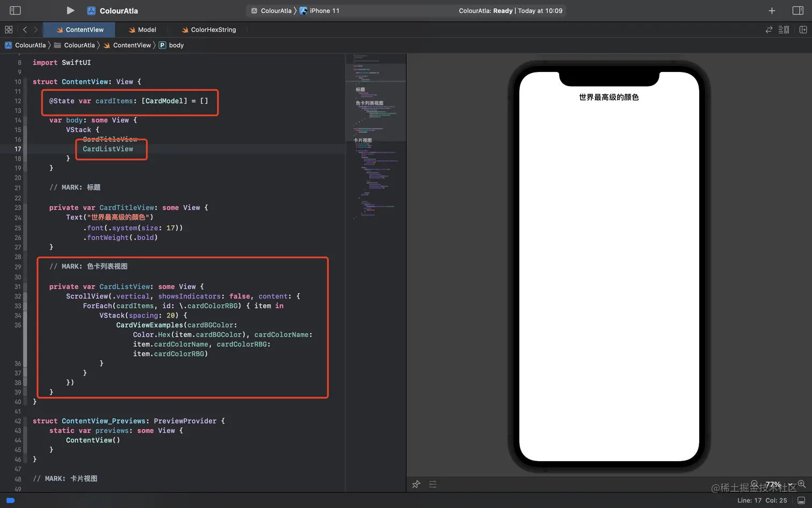Open the related items grid menu
This screenshot has width=812, height=508.
pyautogui.click(x=9, y=30)
